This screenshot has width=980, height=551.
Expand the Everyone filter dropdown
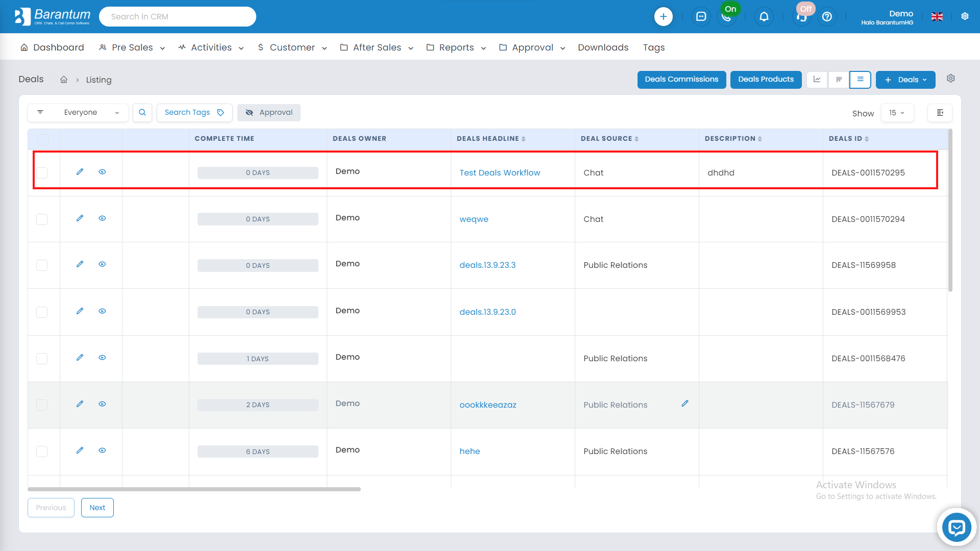(80, 113)
